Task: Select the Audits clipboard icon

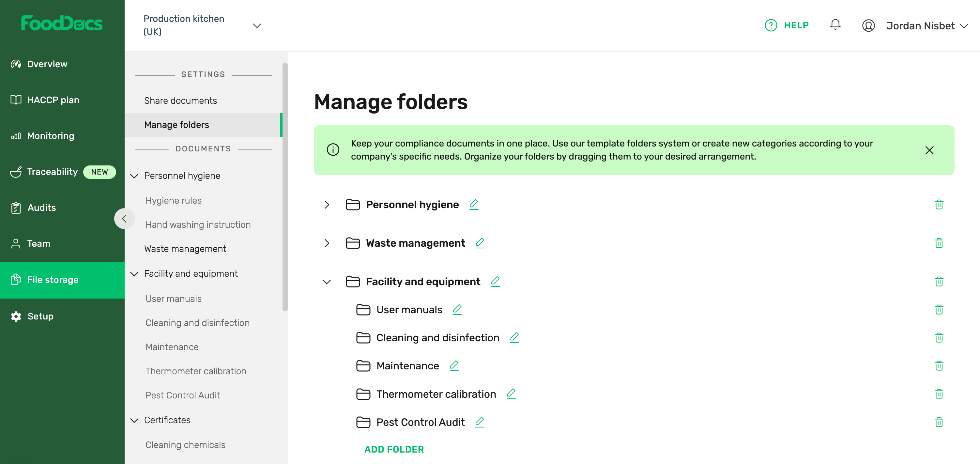Action: coord(16,208)
